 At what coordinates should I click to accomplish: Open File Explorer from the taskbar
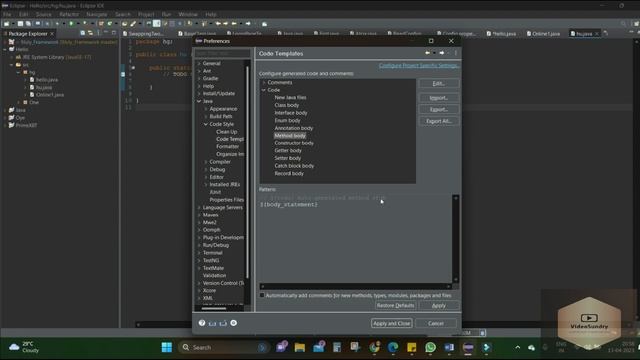pyautogui.click(x=300, y=347)
